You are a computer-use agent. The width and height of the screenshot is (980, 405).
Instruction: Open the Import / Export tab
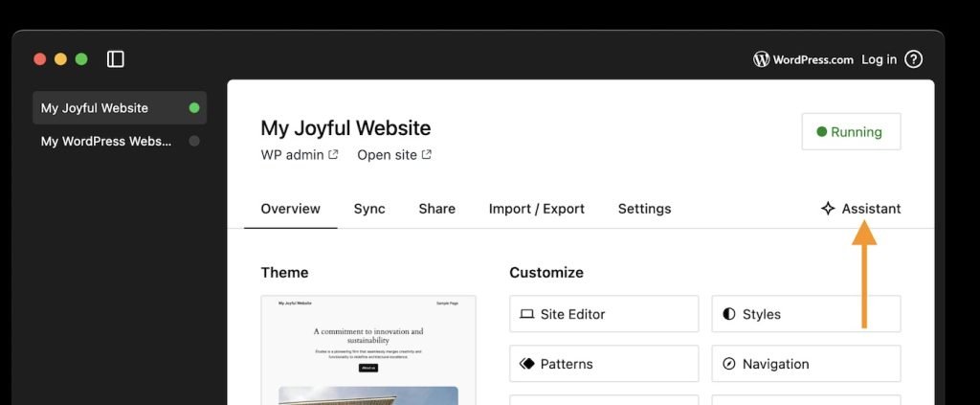536,209
